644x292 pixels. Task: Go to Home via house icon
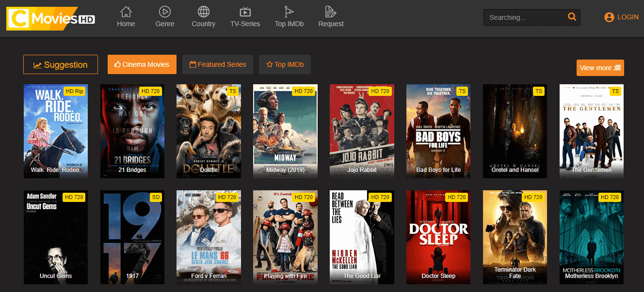point(126,11)
